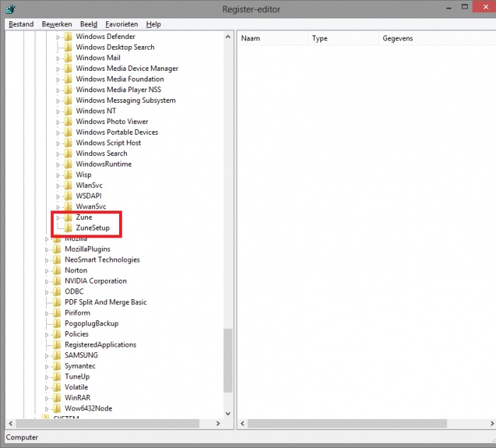Click the Naam column header

coord(273,38)
